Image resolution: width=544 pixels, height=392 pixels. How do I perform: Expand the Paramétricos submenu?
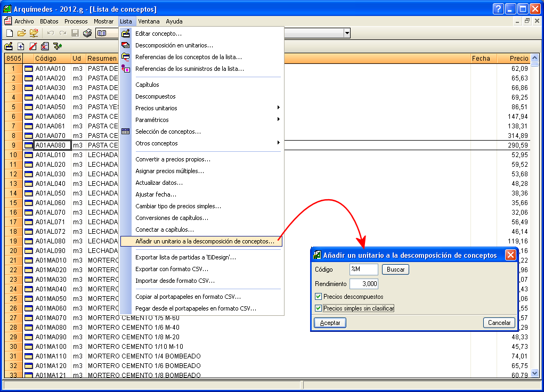point(278,119)
